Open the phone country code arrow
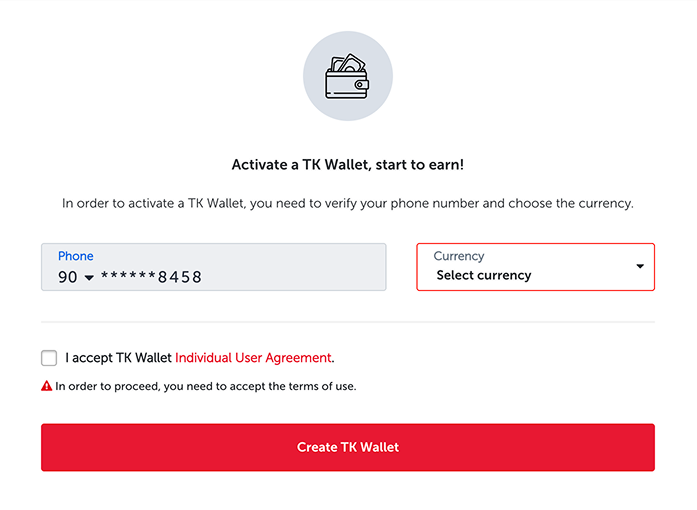The image size is (697, 510). [x=89, y=278]
